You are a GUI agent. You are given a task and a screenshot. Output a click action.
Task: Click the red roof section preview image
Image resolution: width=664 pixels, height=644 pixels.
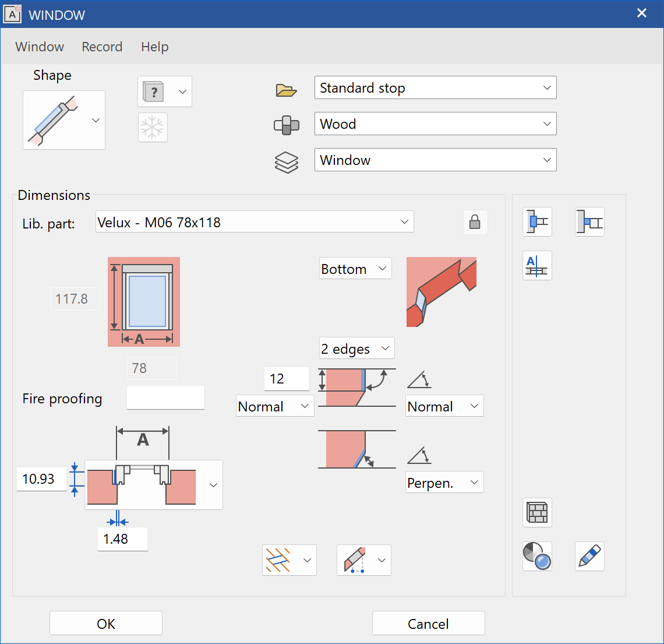pos(442,292)
